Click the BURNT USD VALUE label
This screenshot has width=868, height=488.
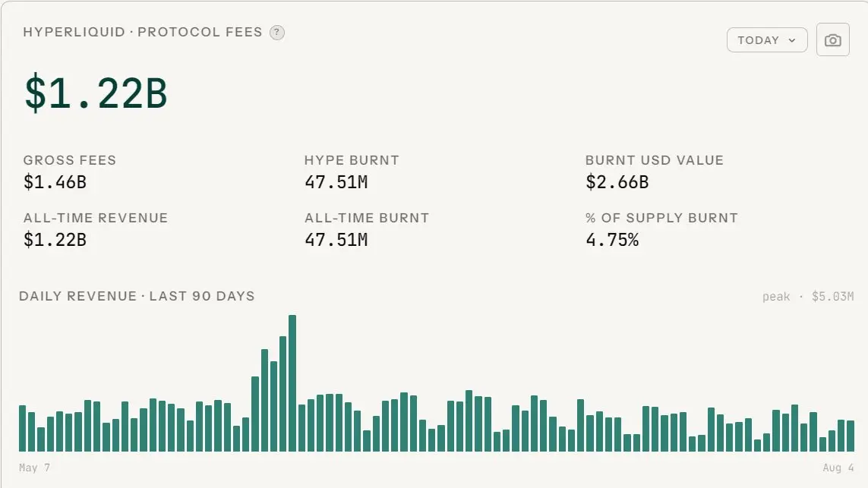pyautogui.click(x=655, y=160)
